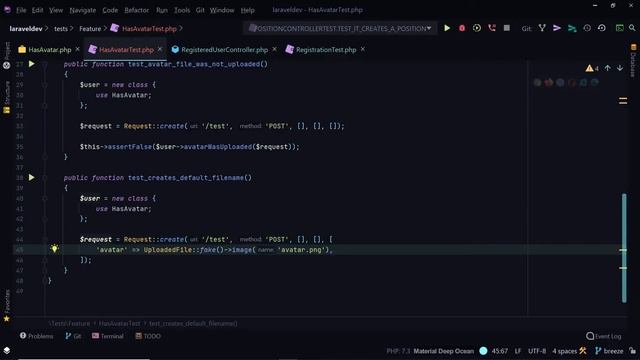640x360 pixels.
Task: Go to line via 45:67 indicator
Action: click(x=500, y=351)
